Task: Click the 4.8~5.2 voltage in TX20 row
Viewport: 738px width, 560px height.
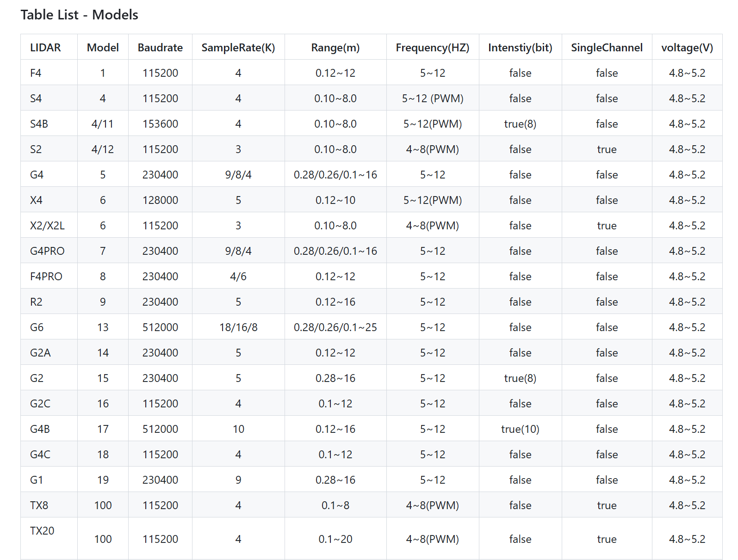Action: (687, 539)
